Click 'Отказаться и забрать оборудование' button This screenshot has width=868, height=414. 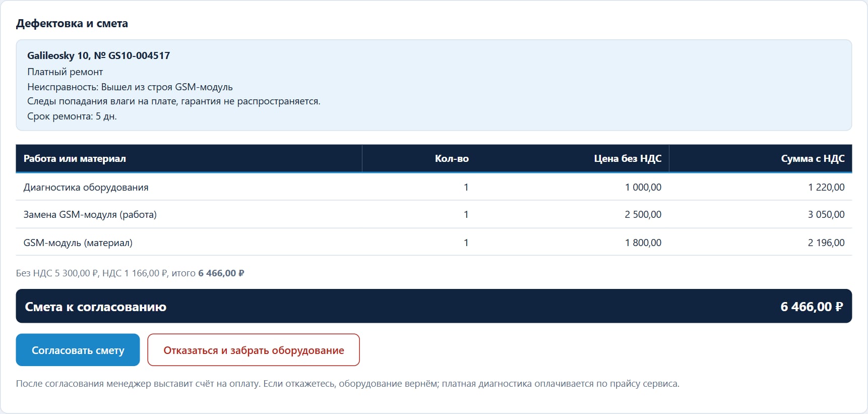coord(254,350)
